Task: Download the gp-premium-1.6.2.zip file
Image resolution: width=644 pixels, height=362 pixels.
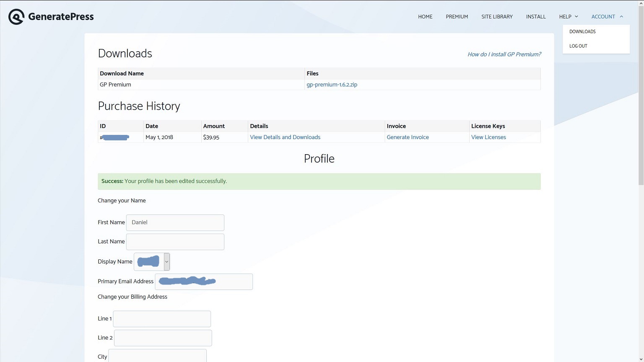Action: (x=332, y=85)
